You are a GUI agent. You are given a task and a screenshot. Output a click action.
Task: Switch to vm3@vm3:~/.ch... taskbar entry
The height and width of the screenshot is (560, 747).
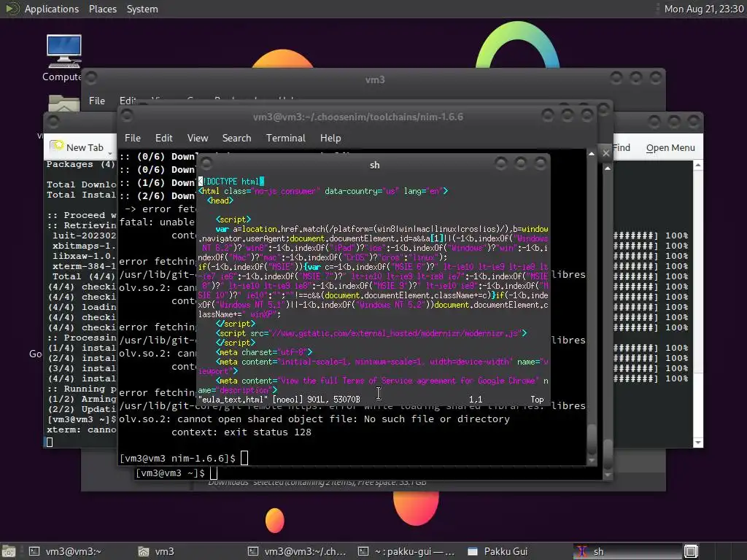(x=297, y=551)
